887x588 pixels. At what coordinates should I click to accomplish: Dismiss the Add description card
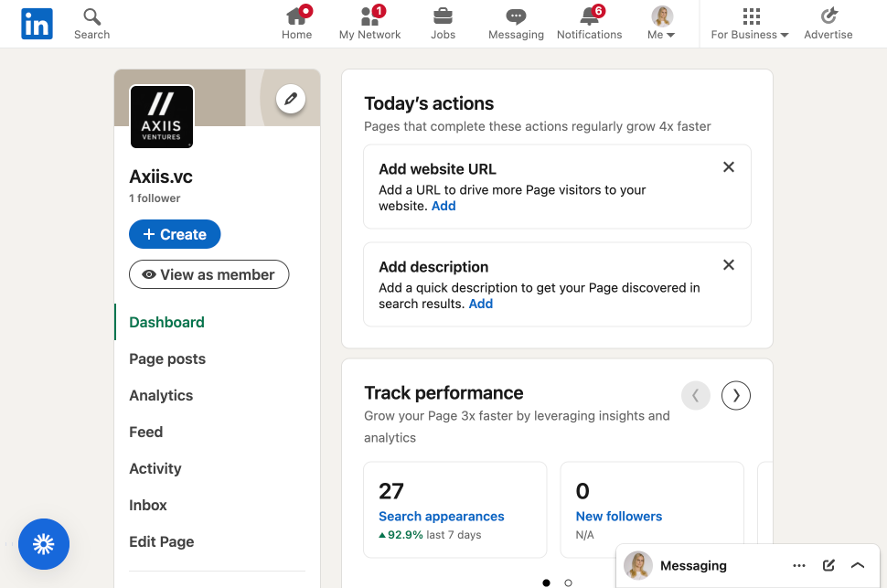tap(729, 265)
